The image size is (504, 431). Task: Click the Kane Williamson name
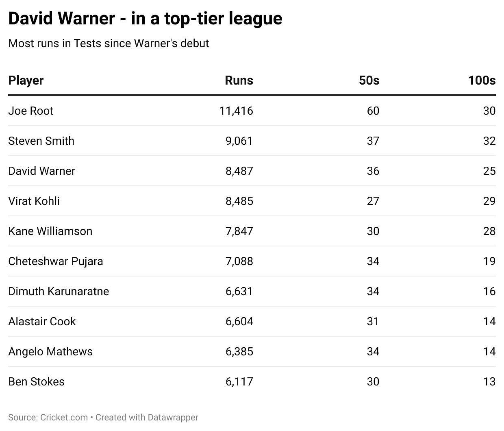point(50,231)
